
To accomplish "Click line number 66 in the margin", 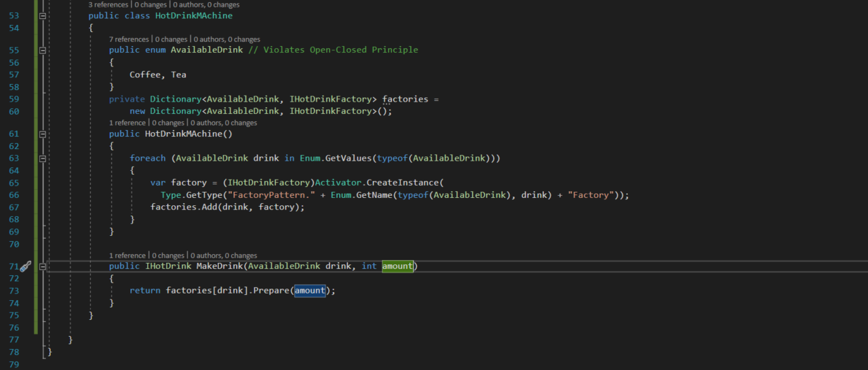I will pos(14,195).
